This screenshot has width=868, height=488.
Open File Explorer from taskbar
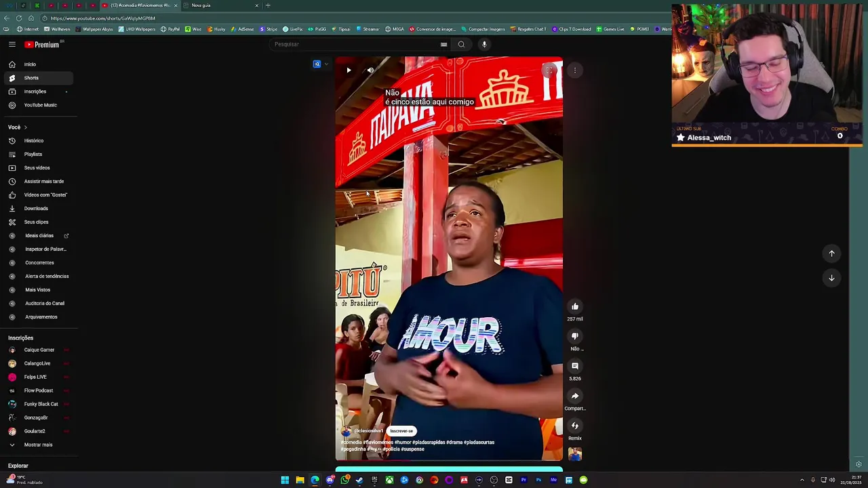300,480
